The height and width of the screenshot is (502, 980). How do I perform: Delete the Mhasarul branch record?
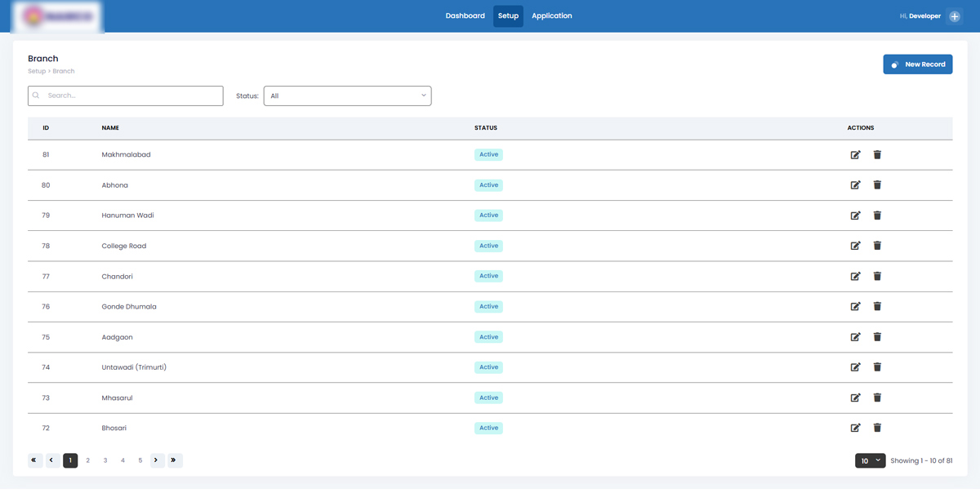pos(877,398)
